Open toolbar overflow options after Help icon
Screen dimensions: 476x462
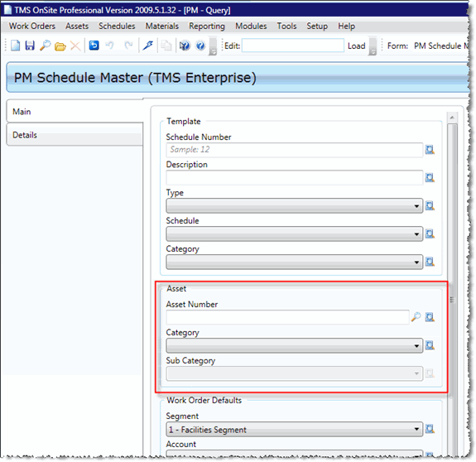pyautogui.click(x=213, y=46)
